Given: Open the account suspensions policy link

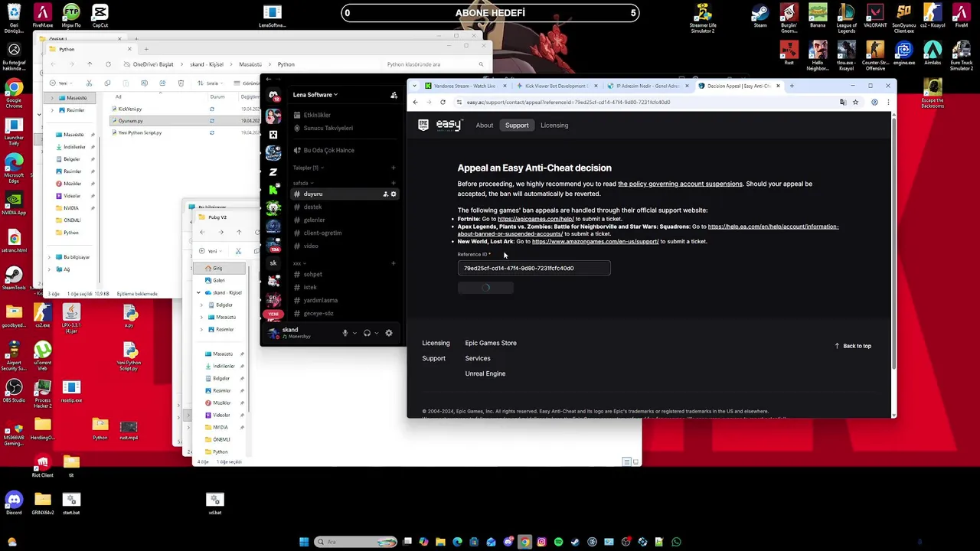Looking at the screenshot, I should coord(680,184).
